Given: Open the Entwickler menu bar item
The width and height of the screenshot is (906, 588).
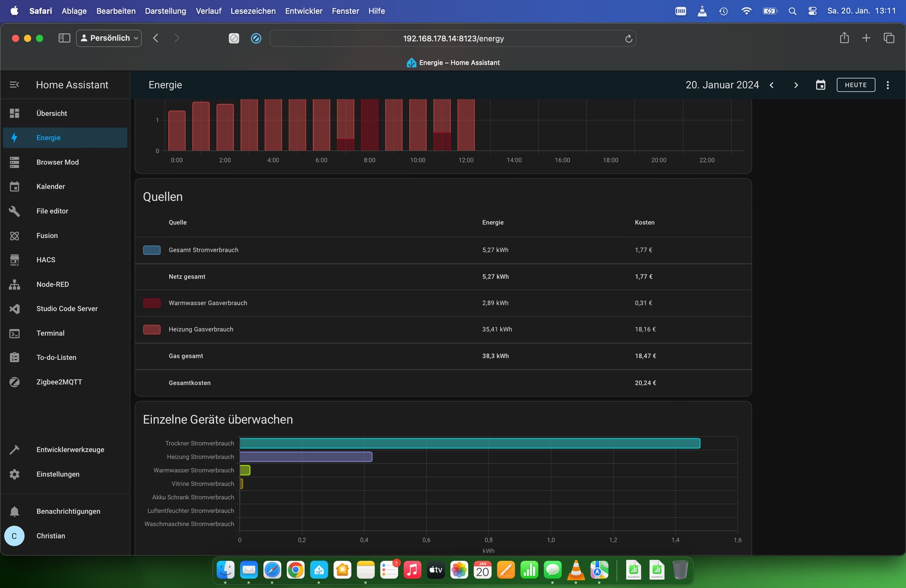Looking at the screenshot, I should pos(303,11).
